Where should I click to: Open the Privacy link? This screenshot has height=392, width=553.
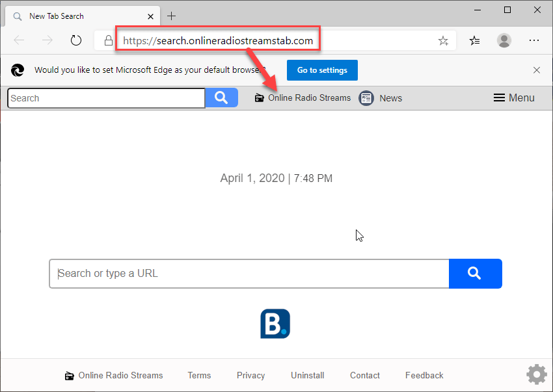point(250,376)
